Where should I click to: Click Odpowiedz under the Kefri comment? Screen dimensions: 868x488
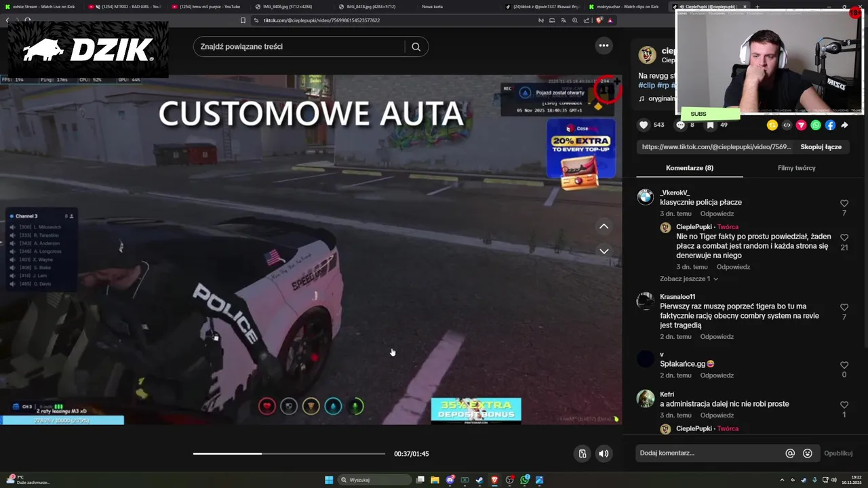click(717, 415)
